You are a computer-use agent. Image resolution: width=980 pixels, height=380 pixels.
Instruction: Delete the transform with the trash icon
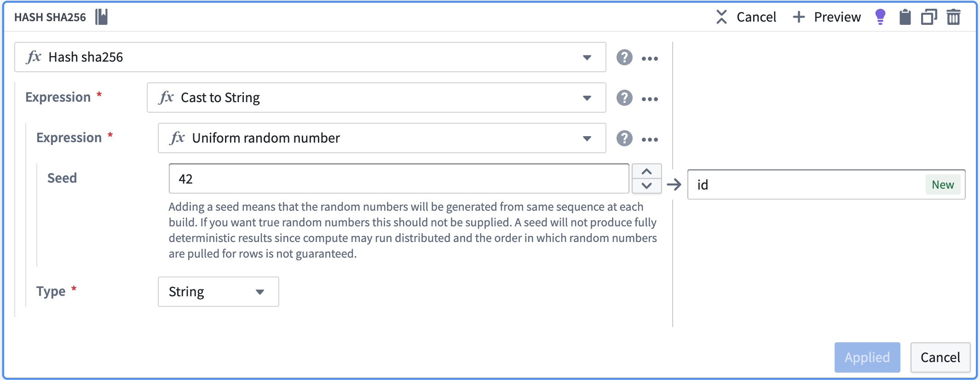point(953,17)
